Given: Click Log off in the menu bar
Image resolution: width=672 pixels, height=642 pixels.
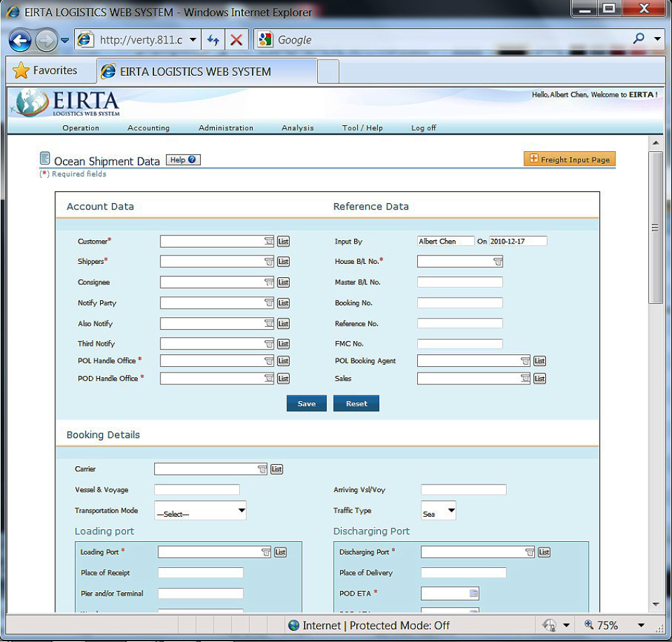Looking at the screenshot, I should [423, 127].
